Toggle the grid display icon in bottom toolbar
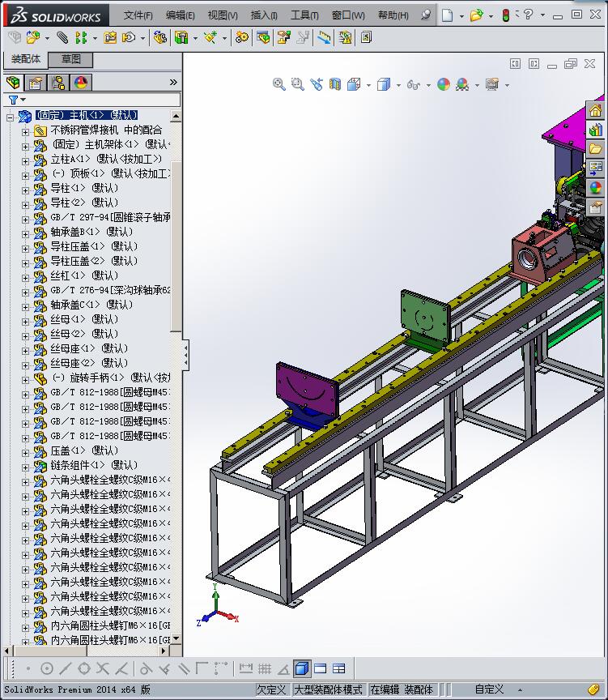Image resolution: width=608 pixels, height=700 pixels. (x=265, y=668)
